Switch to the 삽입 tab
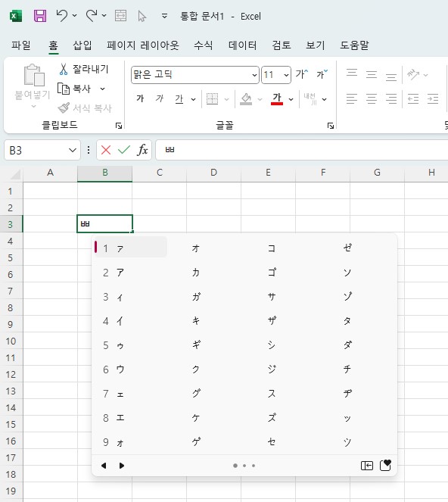 (x=82, y=45)
